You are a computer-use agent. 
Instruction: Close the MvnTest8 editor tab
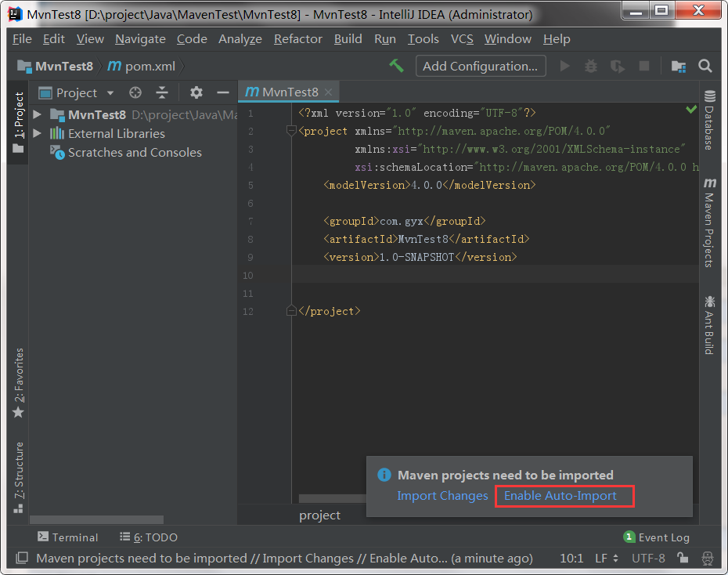(328, 92)
